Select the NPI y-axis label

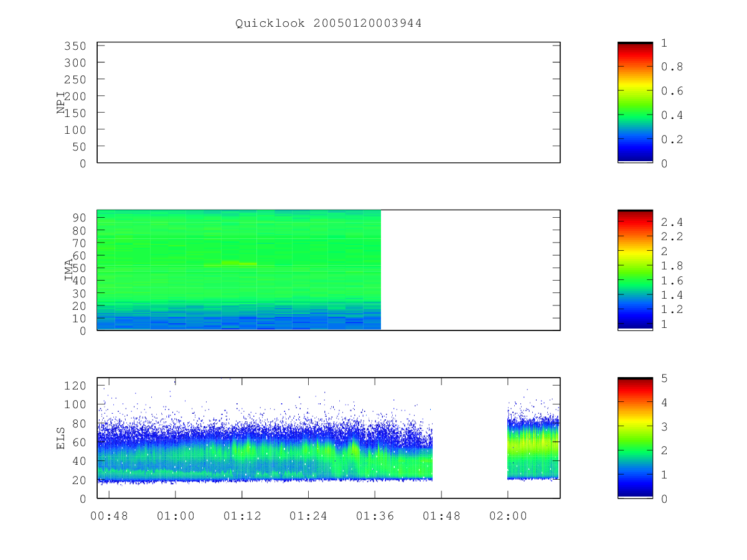point(61,103)
